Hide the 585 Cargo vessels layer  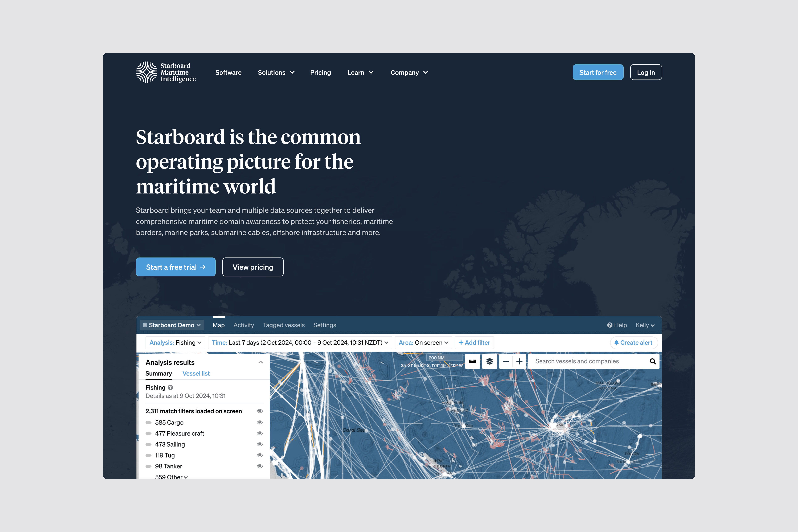pyautogui.click(x=260, y=422)
